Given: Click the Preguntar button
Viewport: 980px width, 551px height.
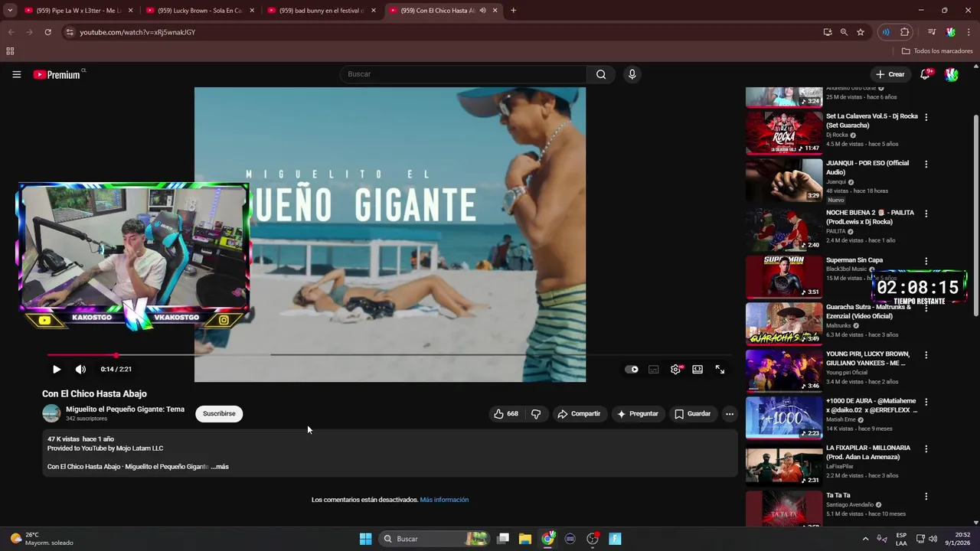Looking at the screenshot, I should (x=638, y=413).
